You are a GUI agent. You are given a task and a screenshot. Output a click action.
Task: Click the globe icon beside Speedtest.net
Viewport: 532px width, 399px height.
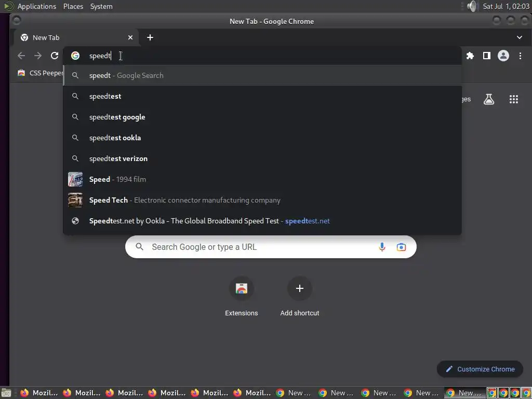click(75, 221)
